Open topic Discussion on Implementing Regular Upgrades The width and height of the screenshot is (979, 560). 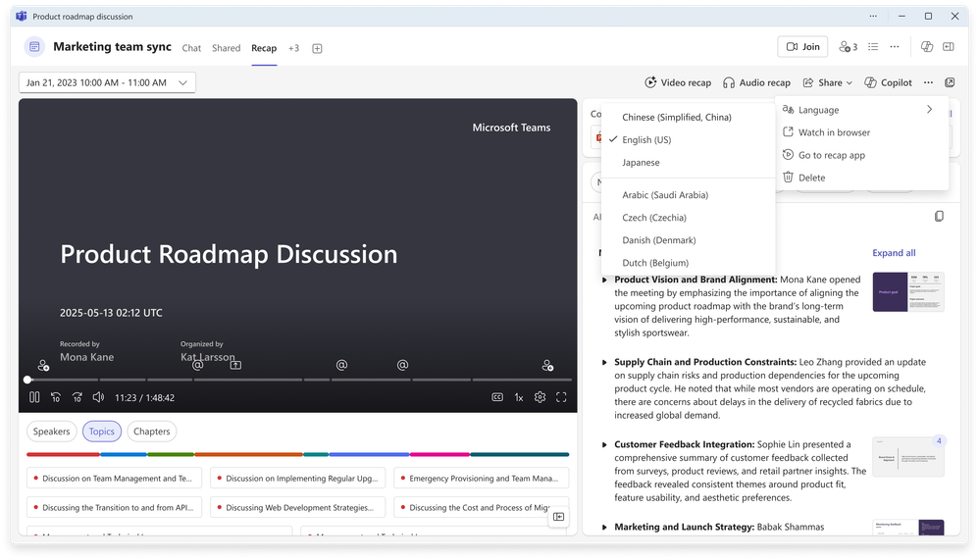(298, 479)
